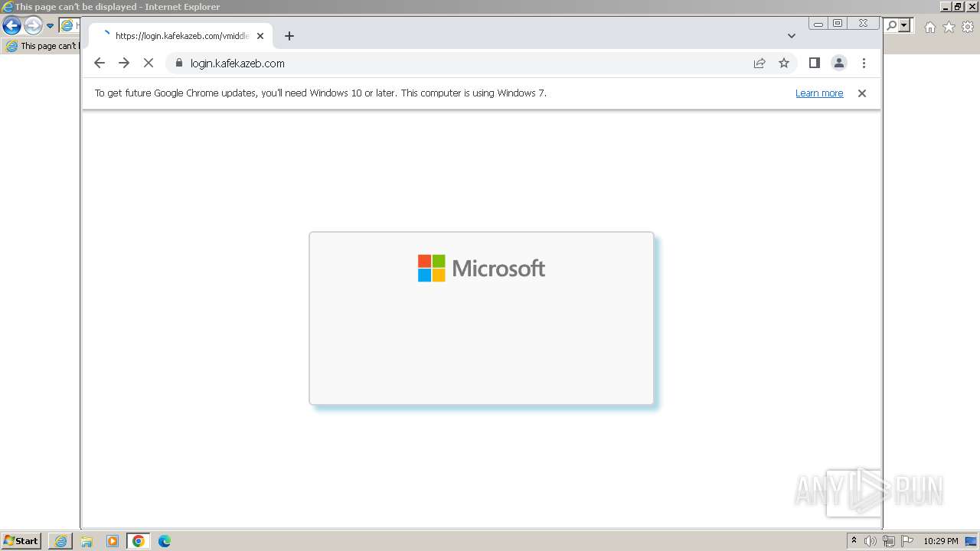Open Internet Explorer Home icon
980x551 pixels.
[x=929, y=27]
